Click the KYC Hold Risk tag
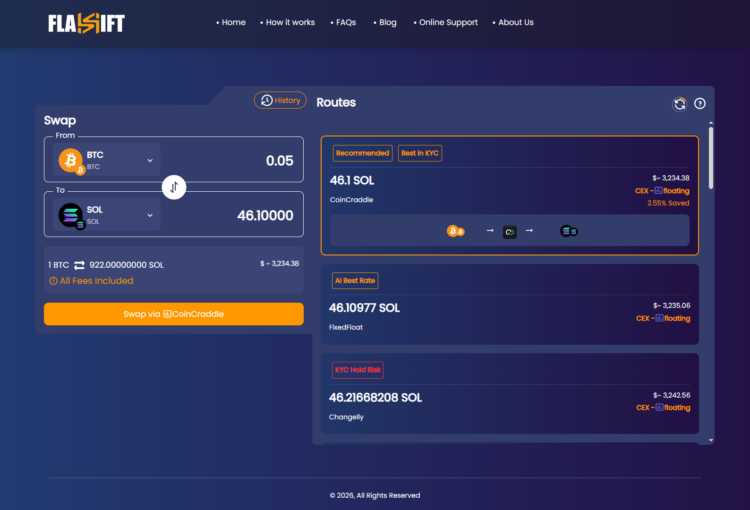Screen dimensions: 750x510 click(x=358, y=370)
